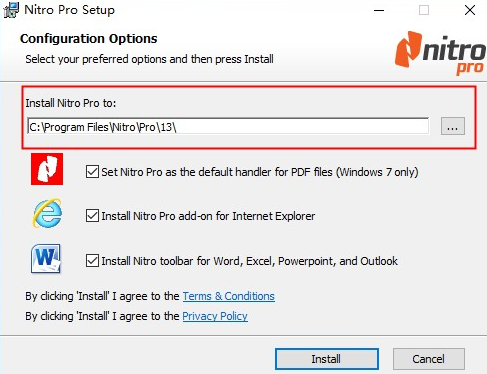Screen dimensions: 487x374
Task: Open the Privacy Policy link
Action: [x=215, y=316]
